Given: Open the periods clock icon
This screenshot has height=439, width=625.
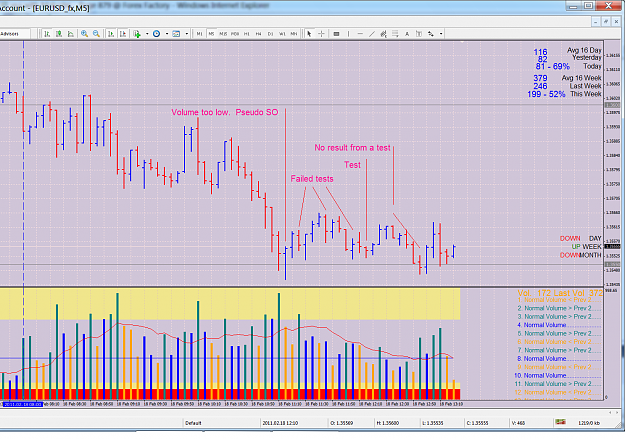Looking at the screenshot, I should click(x=157, y=34).
